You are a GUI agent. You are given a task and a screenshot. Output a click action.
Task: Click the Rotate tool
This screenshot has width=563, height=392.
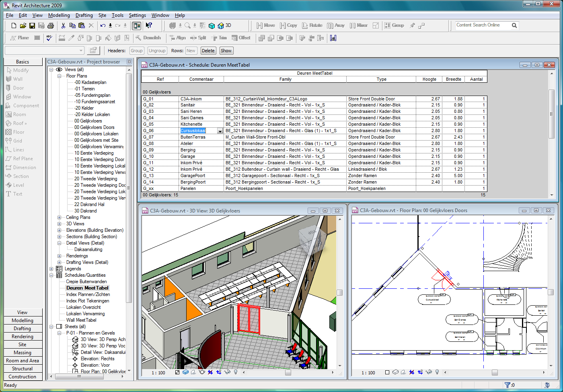tap(312, 25)
